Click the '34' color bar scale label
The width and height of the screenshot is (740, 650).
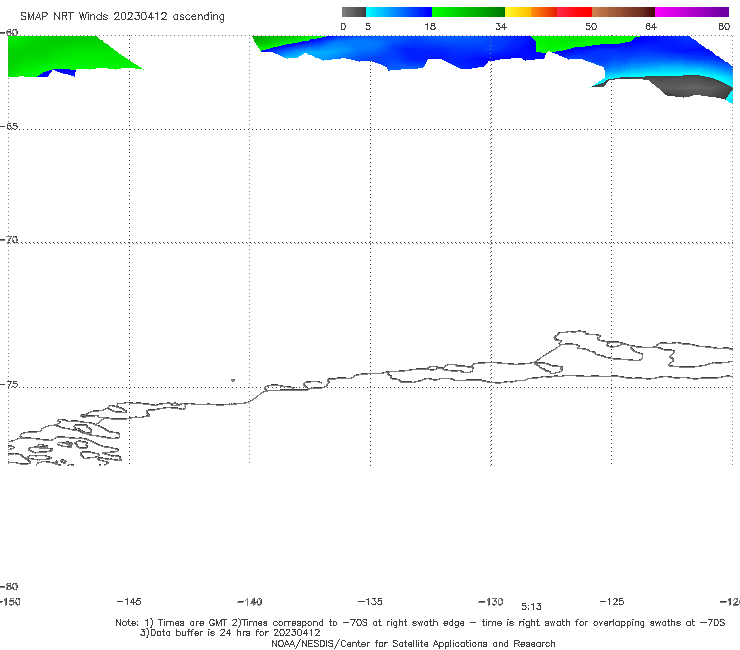501,26
